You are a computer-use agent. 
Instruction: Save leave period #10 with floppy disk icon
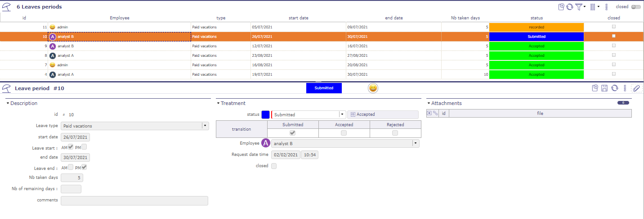[x=605, y=88]
